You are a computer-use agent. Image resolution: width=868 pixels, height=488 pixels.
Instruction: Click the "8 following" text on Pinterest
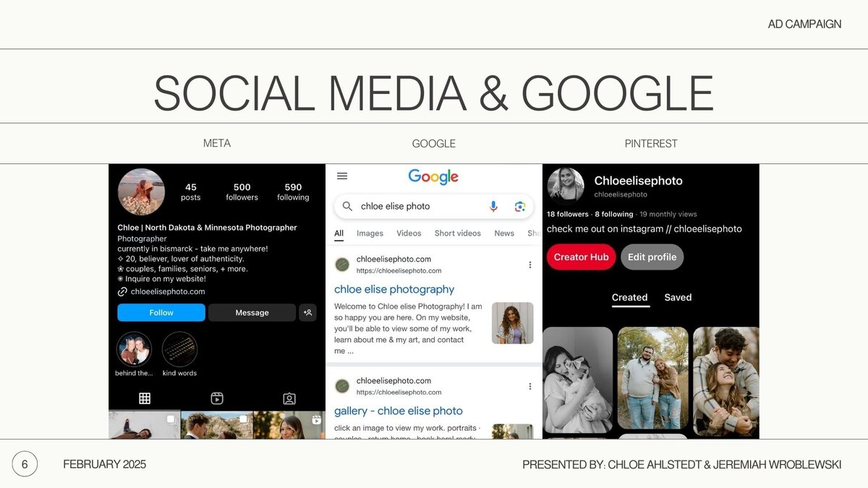coord(614,214)
